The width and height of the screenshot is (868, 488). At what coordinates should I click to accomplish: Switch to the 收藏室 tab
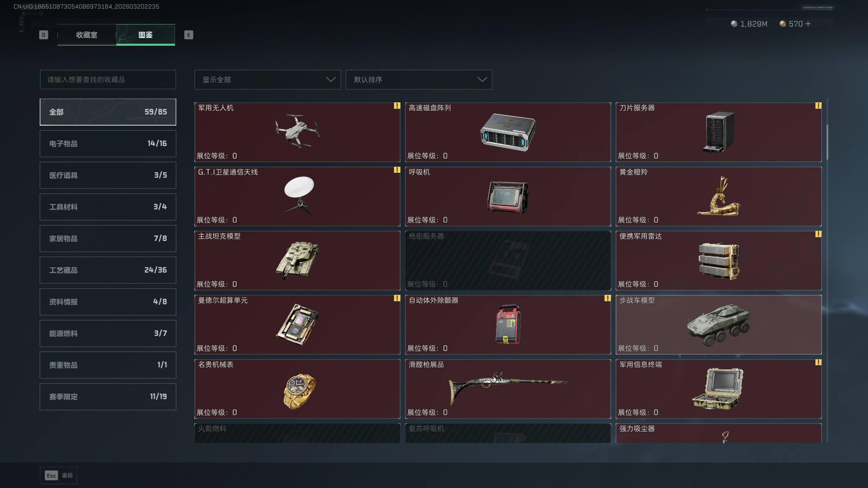tap(87, 35)
